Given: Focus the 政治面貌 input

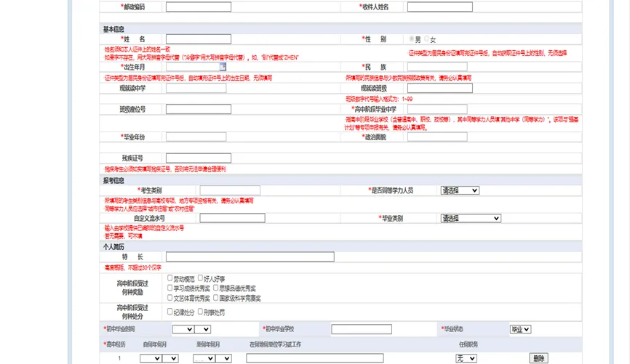Looking at the screenshot, I should click(x=437, y=137).
